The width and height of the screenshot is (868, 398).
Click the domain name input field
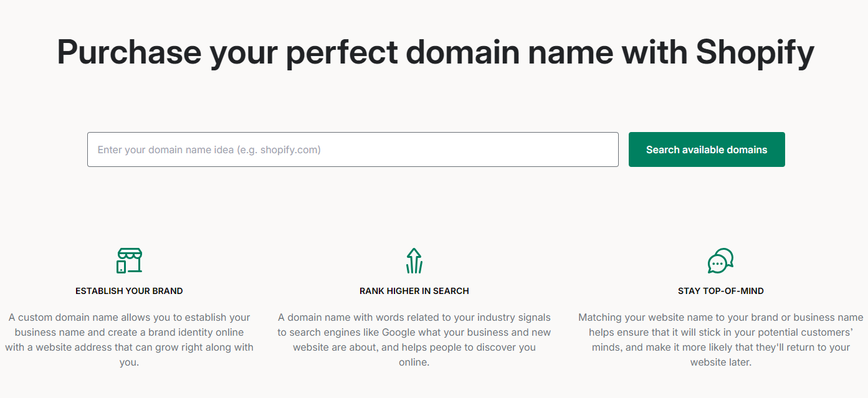[x=353, y=149]
